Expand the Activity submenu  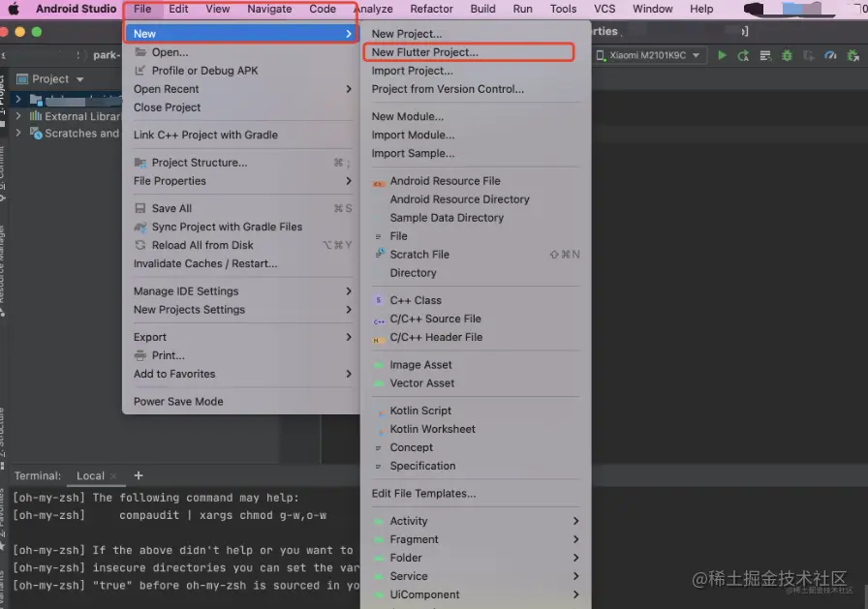tap(476, 521)
